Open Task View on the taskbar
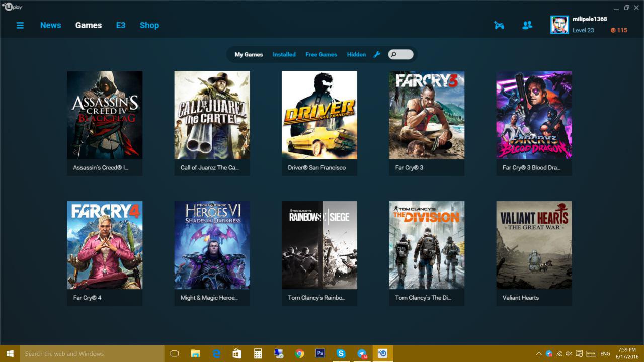The height and width of the screenshot is (362, 644). tap(175, 353)
